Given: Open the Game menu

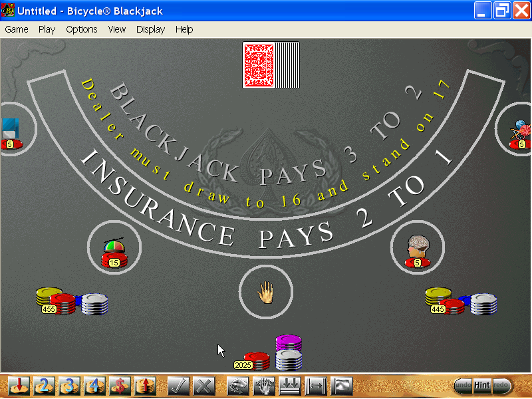Looking at the screenshot, I should pos(16,29).
